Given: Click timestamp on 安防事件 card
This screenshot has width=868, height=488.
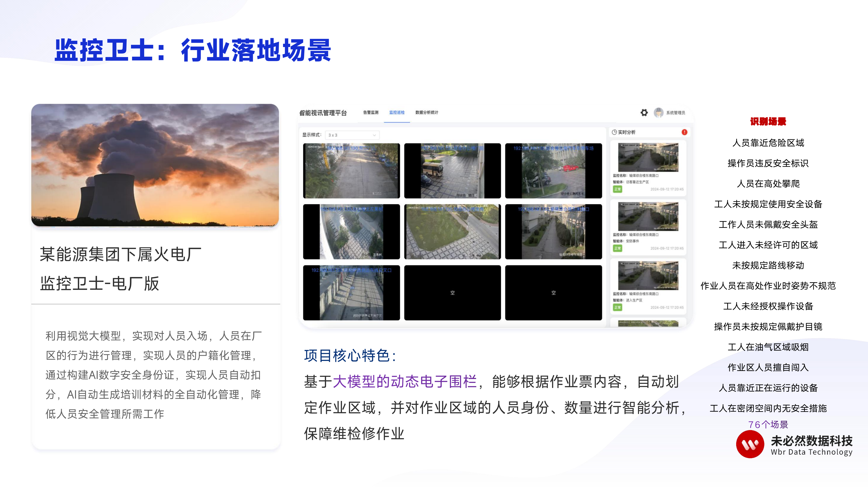Looking at the screenshot, I should [667, 249].
